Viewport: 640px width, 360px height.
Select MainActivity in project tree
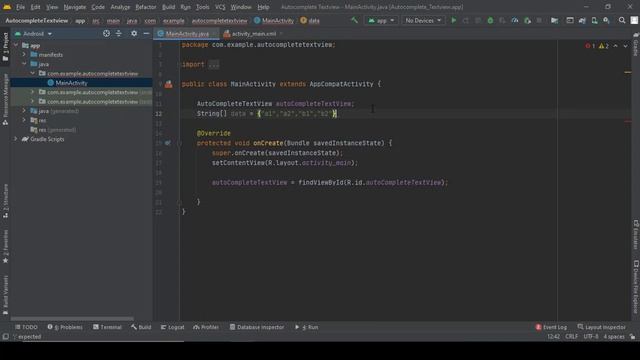[71, 83]
